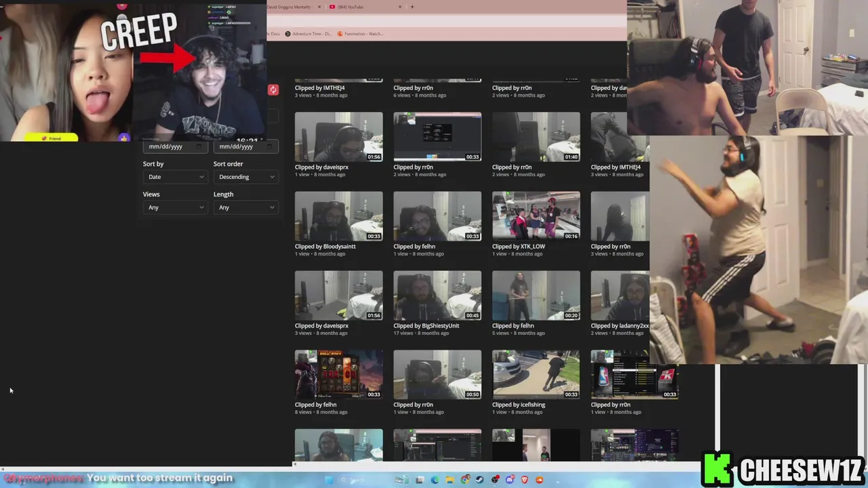868x488 pixels.
Task: Open the 'Clipped by IMTHEJ4' title with 3 views, 00:33 row
Action: pyautogui.click(x=616, y=167)
